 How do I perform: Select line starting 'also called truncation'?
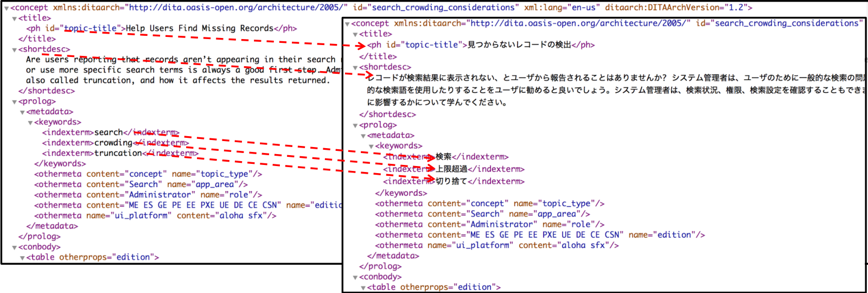pyautogui.click(x=178, y=80)
